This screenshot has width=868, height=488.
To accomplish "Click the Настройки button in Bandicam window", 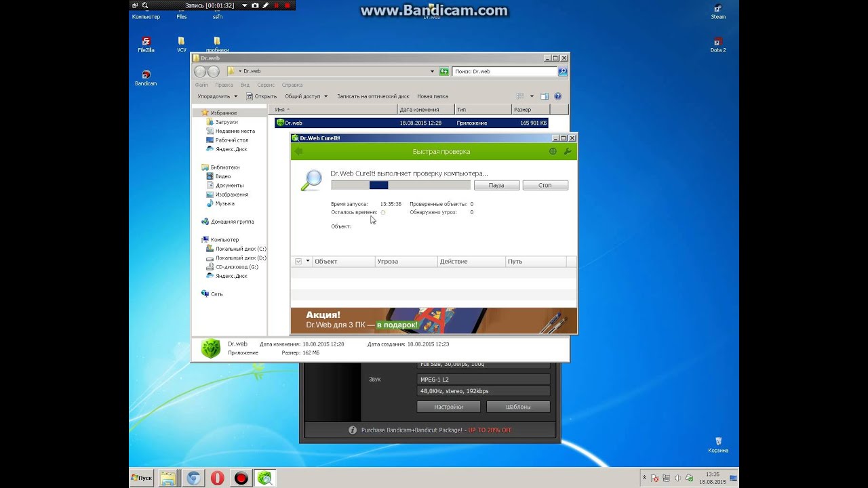I will pos(448,407).
